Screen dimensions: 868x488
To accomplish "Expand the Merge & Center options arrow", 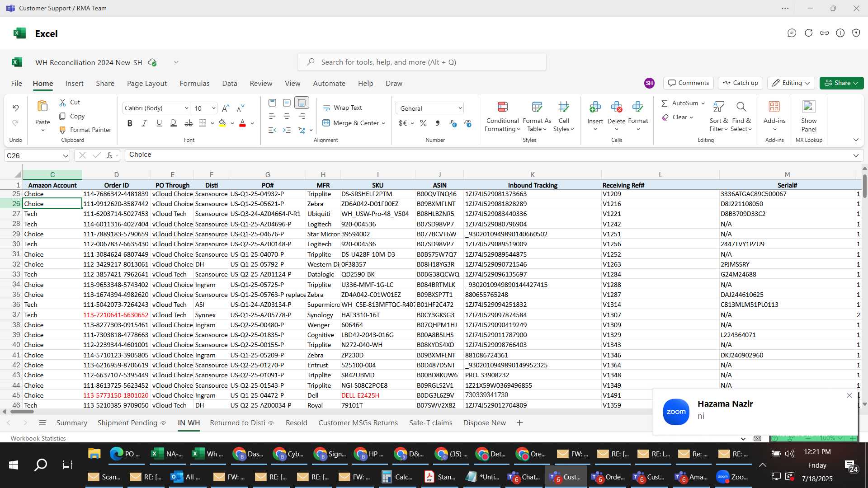I will click(383, 123).
